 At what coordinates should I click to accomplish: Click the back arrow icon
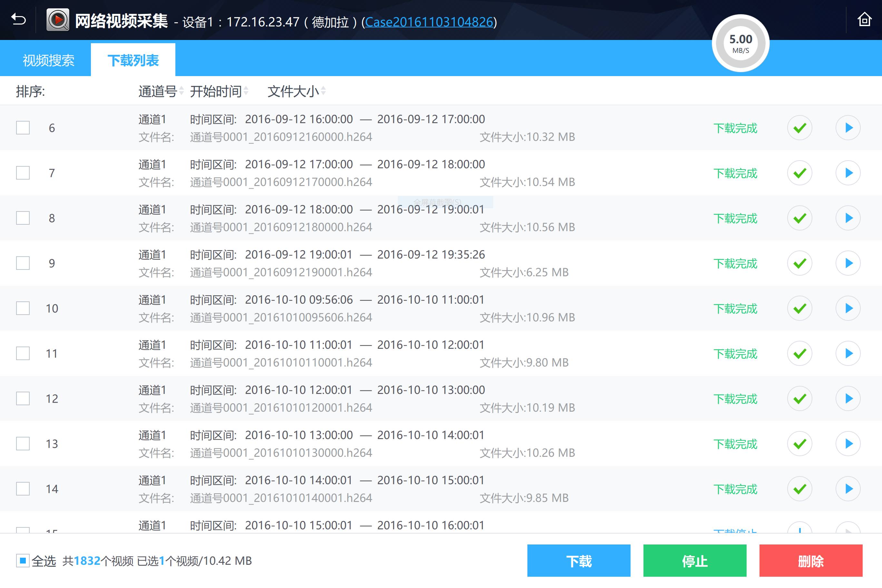click(x=18, y=19)
